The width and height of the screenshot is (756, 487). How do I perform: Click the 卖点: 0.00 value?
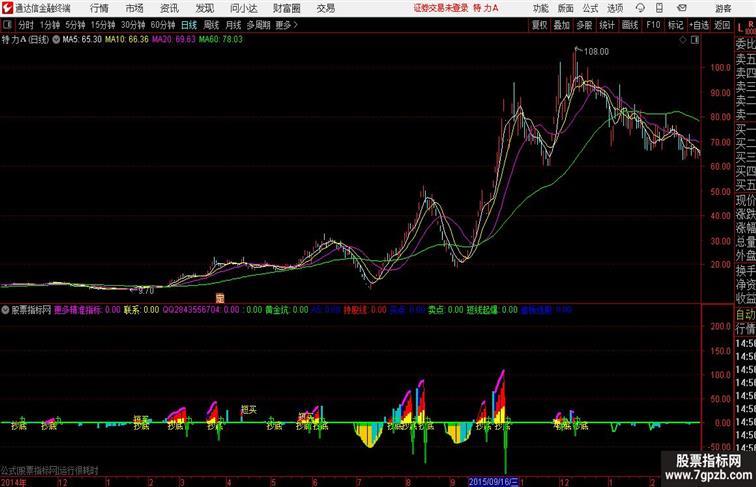click(x=446, y=310)
